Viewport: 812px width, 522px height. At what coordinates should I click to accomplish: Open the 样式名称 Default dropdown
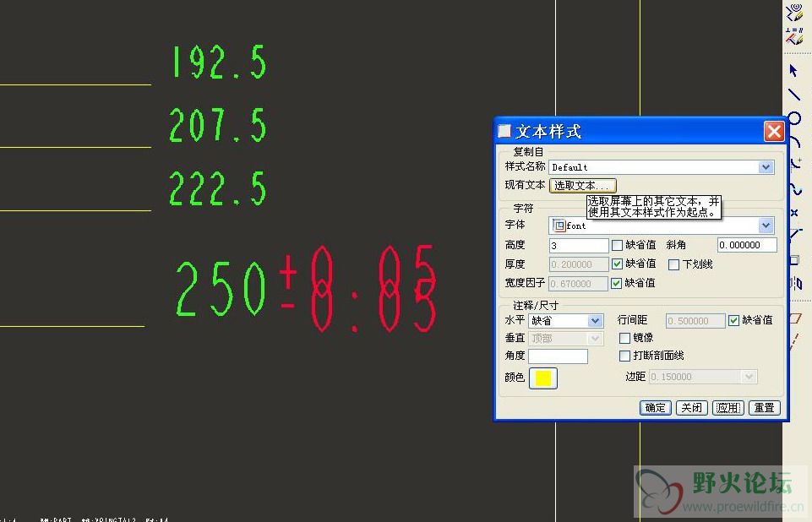[x=766, y=167]
